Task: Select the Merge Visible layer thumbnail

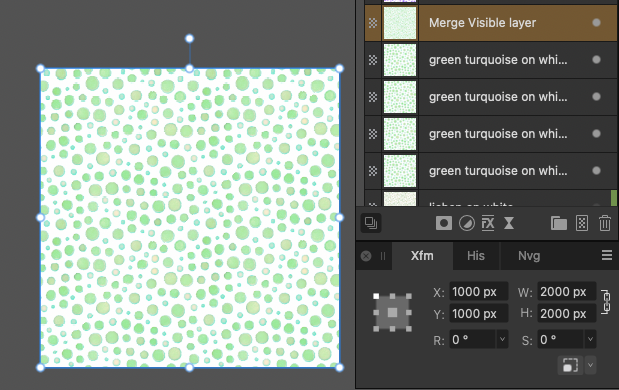Action: point(400,23)
